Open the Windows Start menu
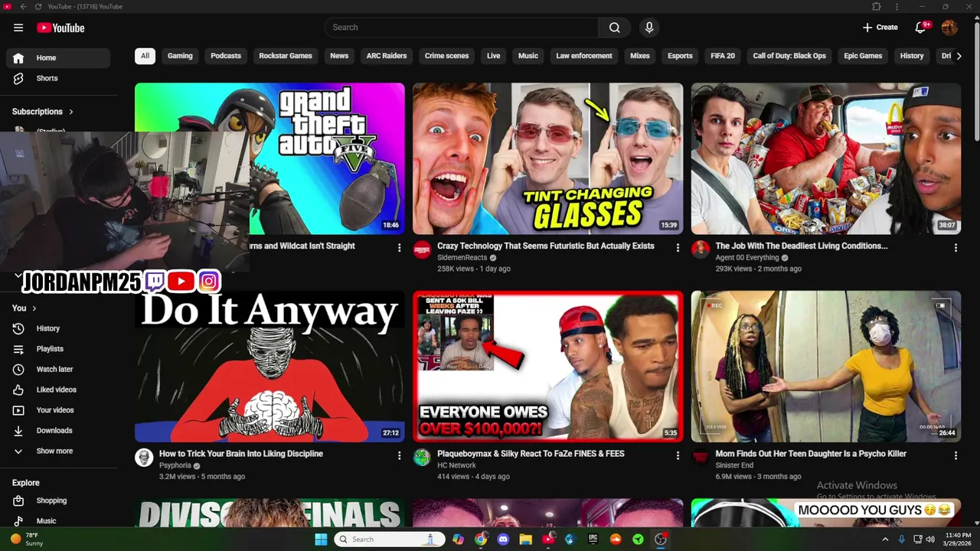This screenshot has height=551, width=980. coord(321,539)
